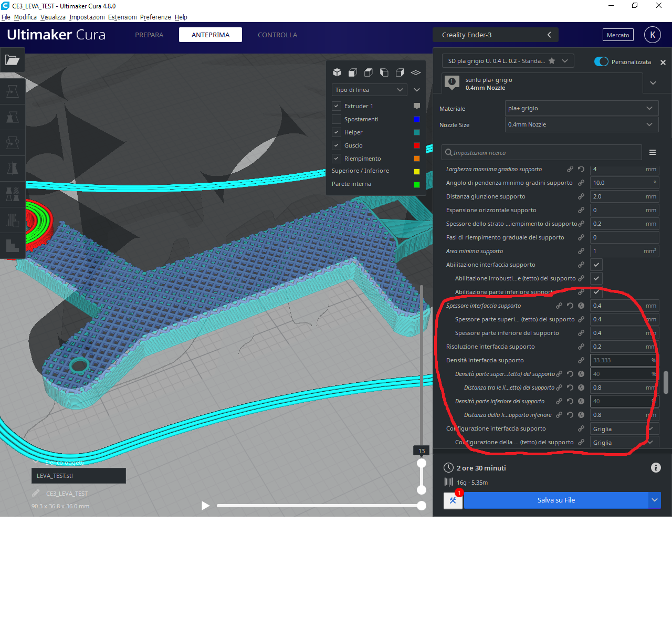
Task: Open the Nozzle Size 0.4mm Nozzle dropdown
Action: click(x=582, y=124)
